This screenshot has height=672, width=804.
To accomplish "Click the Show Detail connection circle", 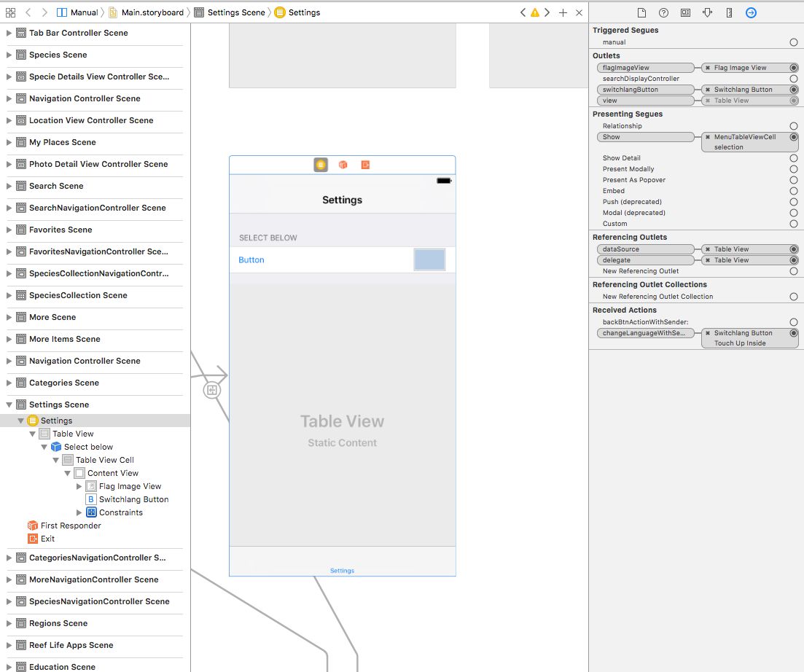I will pos(794,158).
